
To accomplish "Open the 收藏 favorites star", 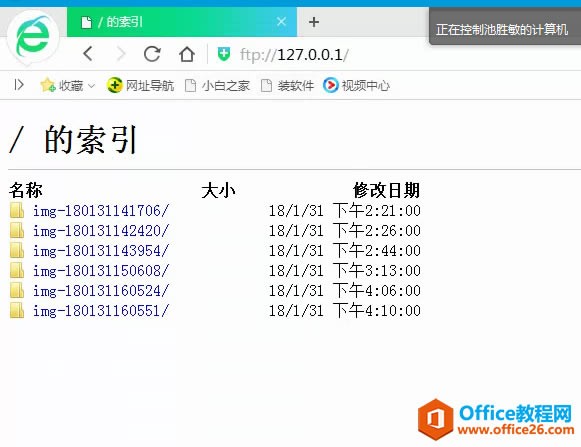I will coord(48,85).
